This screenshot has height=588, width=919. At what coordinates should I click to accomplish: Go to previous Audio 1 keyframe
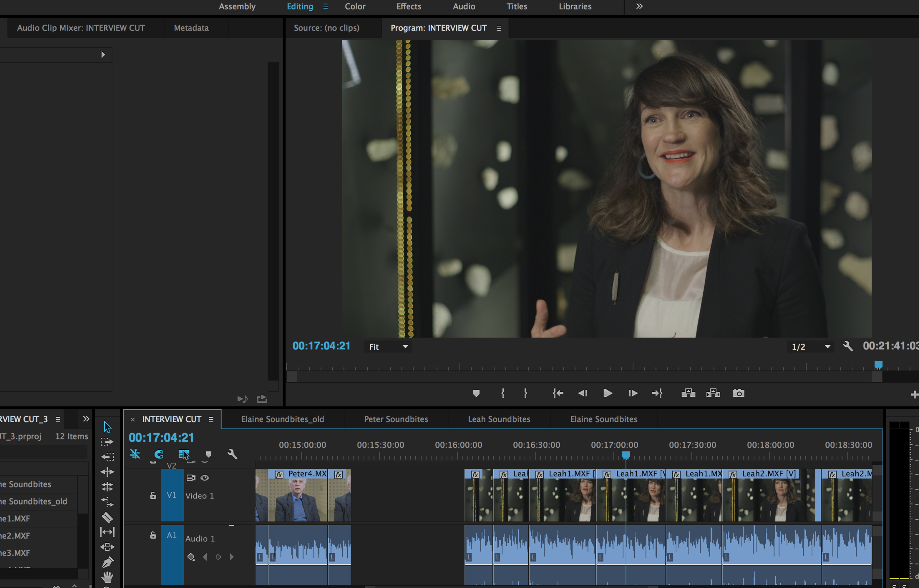pyautogui.click(x=205, y=557)
